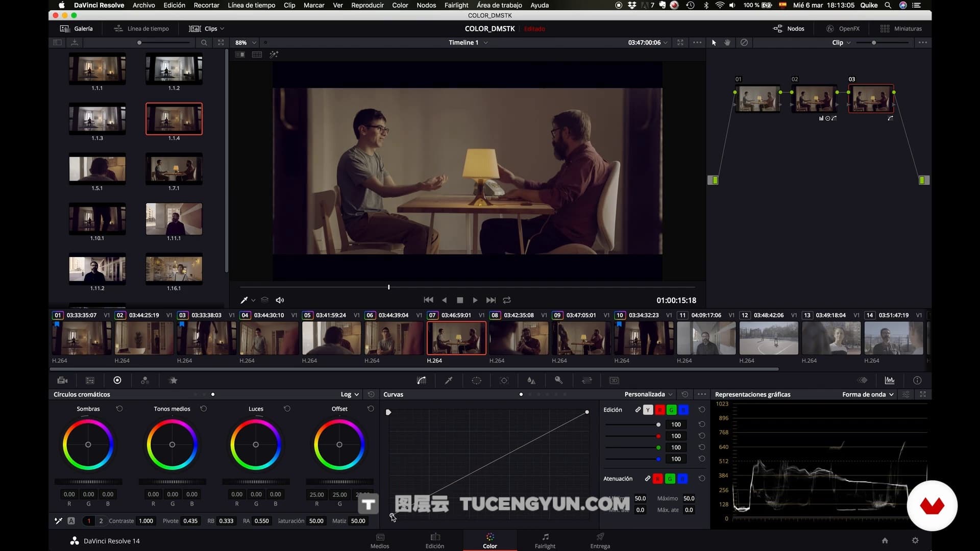
Task: Open the Forma de onda scope dropdown
Action: tap(868, 394)
